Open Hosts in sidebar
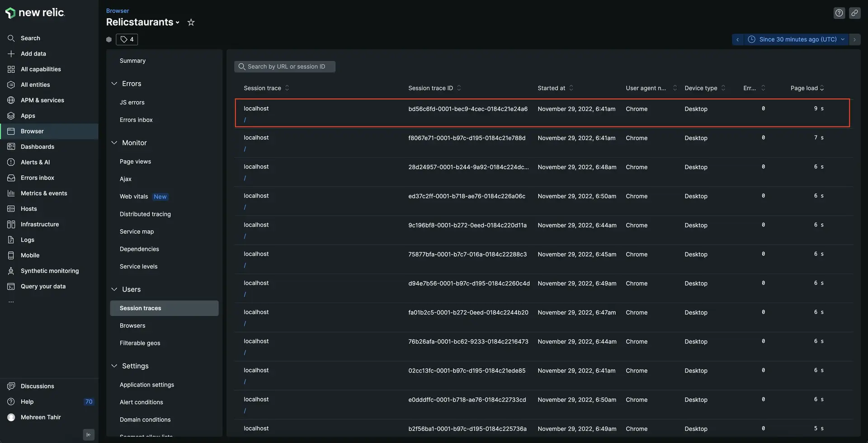 [28, 209]
